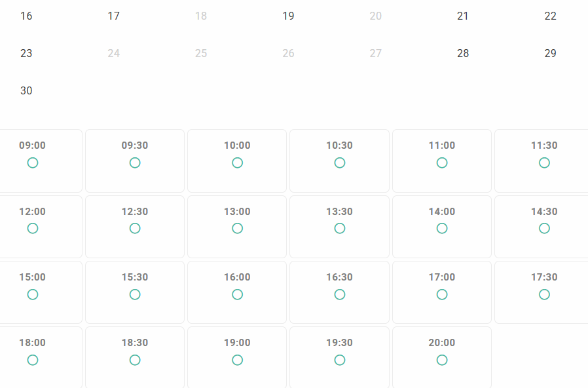Select the 14:30 radio circle
588x388 pixels.
point(544,228)
